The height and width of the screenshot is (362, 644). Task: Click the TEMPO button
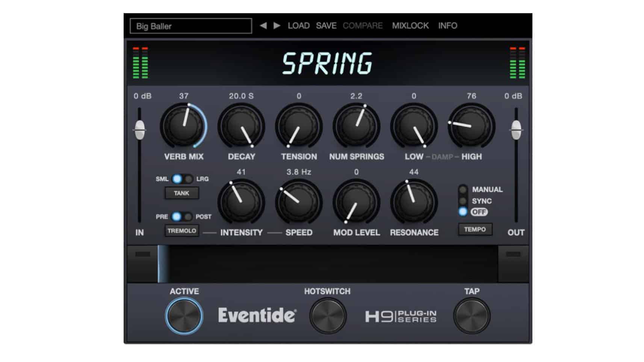click(x=475, y=229)
